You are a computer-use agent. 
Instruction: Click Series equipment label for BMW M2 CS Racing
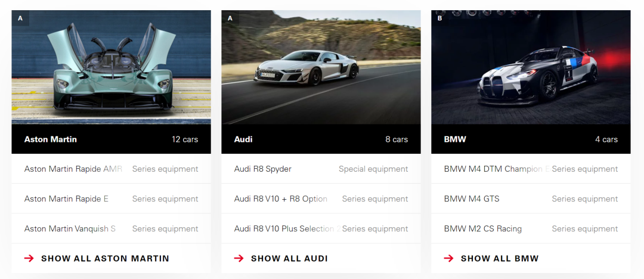point(585,228)
